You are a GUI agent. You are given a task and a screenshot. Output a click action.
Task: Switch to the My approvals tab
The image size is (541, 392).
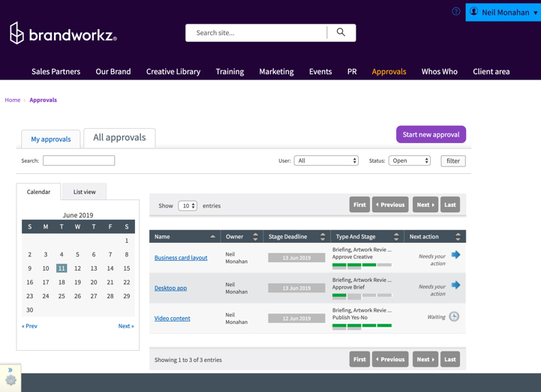51,139
